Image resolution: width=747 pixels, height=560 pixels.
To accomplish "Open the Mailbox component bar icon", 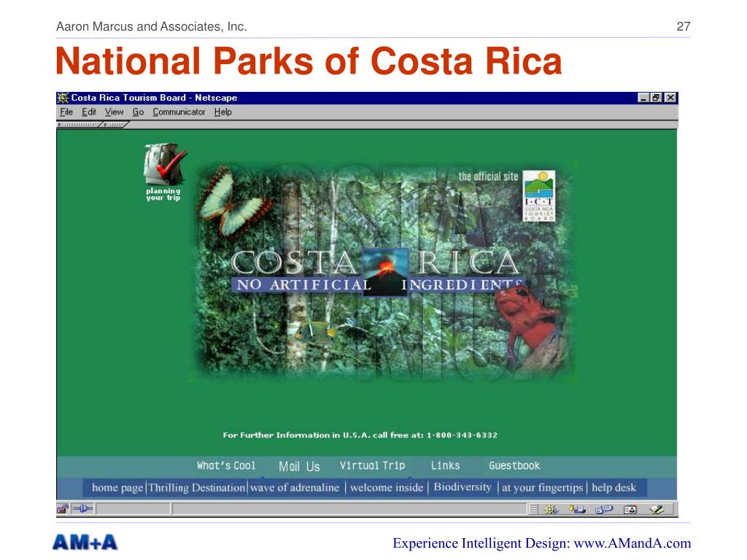I will tap(577, 510).
